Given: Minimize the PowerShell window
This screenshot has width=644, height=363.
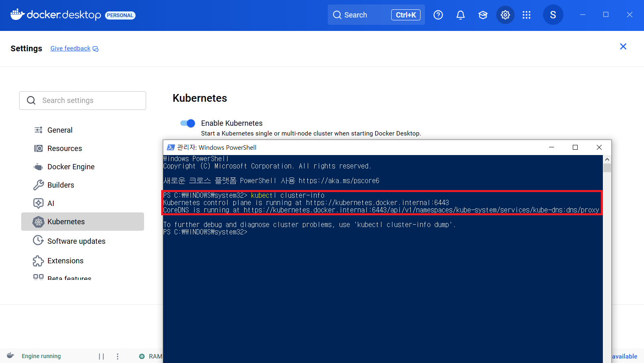Looking at the screenshot, I should pyautogui.click(x=552, y=147).
